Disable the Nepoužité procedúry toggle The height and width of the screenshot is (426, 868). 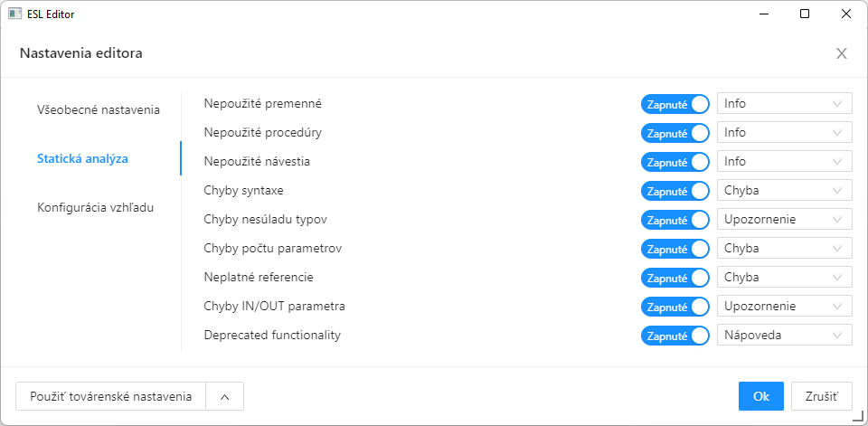(x=675, y=133)
